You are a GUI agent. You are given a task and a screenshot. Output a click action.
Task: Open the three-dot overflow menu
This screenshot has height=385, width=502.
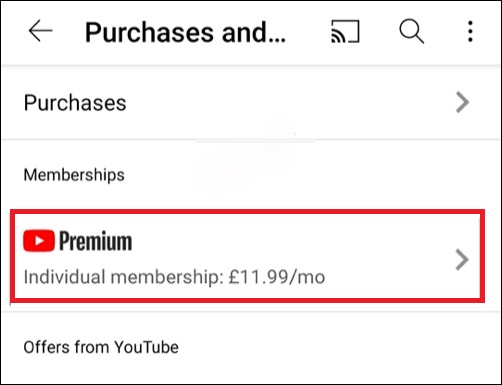(470, 31)
